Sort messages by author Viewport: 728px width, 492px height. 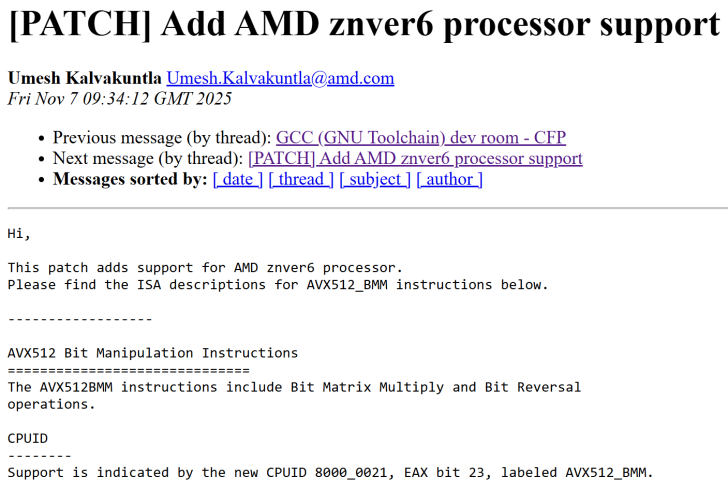point(450,179)
